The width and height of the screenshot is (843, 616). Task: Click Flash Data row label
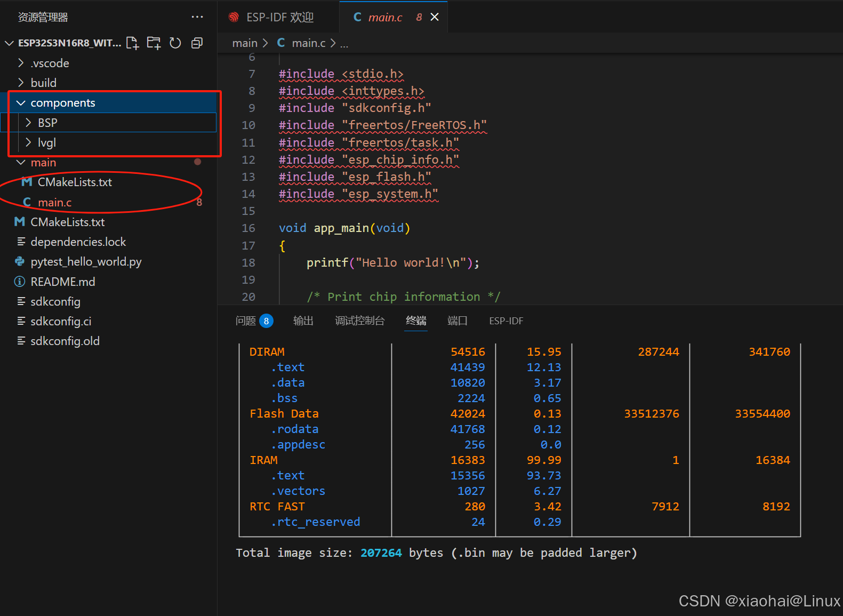click(284, 414)
